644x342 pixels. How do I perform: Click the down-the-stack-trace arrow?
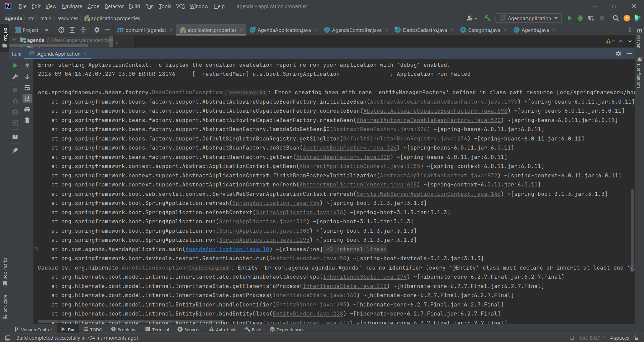point(27,77)
